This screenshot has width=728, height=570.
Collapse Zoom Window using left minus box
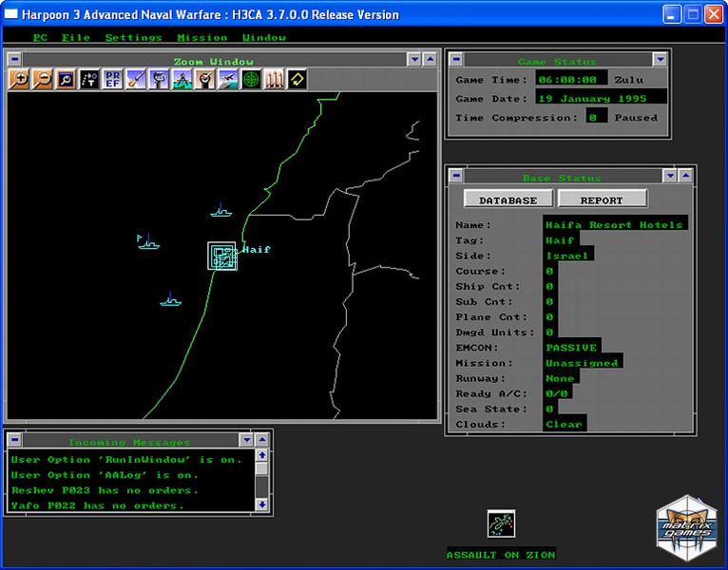(14, 60)
